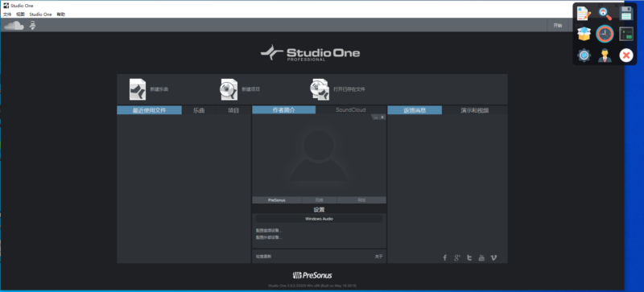
Task: Open the Twitter social icon
Action: click(x=469, y=258)
